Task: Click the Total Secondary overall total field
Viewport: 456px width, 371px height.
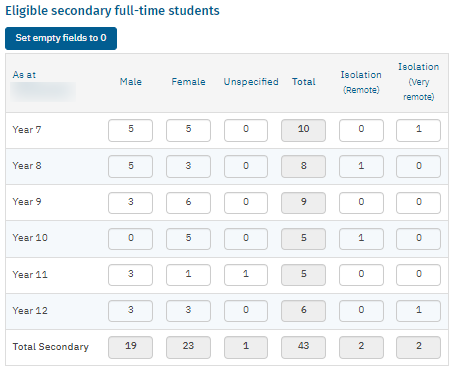Action: click(303, 347)
